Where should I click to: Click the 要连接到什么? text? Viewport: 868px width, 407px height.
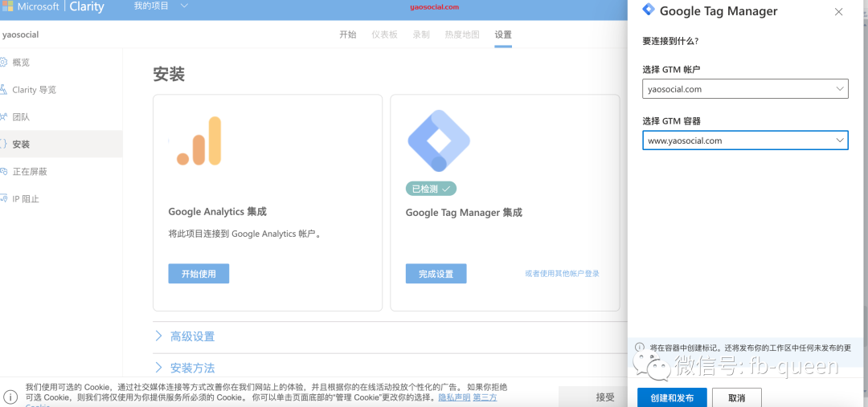tap(669, 40)
